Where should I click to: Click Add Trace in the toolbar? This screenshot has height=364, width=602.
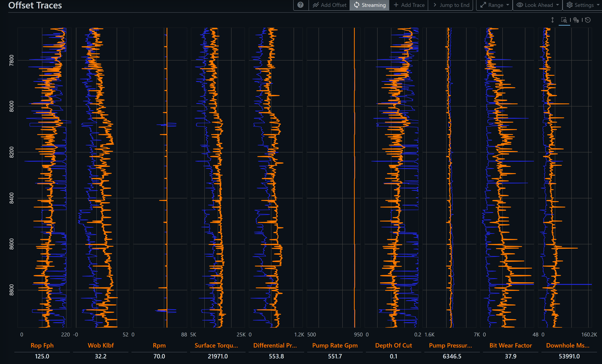point(409,5)
